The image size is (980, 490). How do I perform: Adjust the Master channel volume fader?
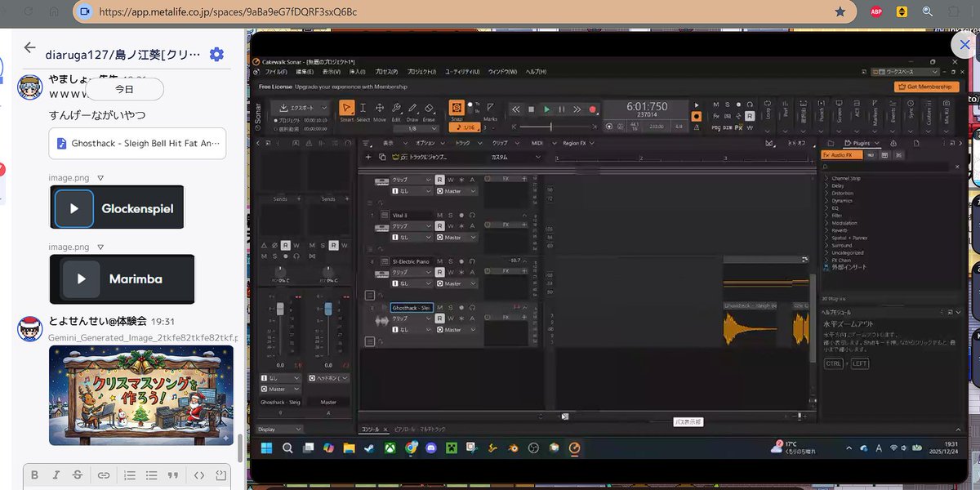tap(328, 310)
